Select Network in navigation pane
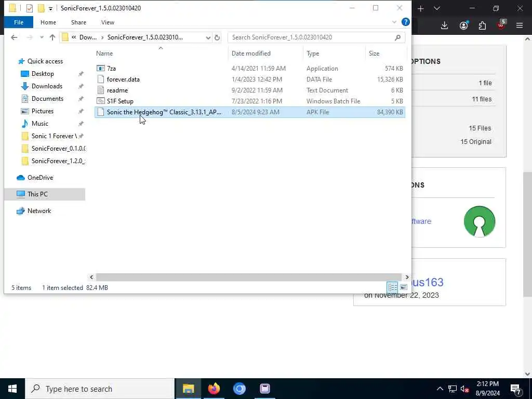The height and width of the screenshot is (399, 532). [x=39, y=211]
